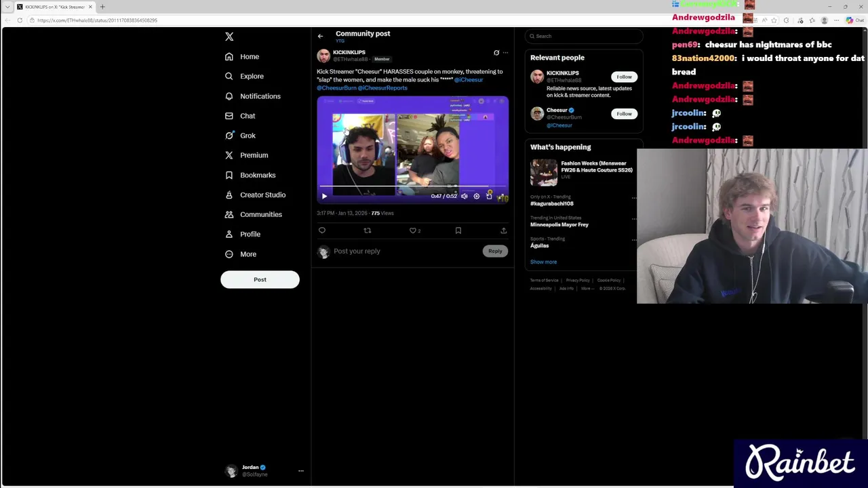This screenshot has height=488, width=868.
Task: Open Cheesur profile in Relevant people
Action: click(557, 110)
